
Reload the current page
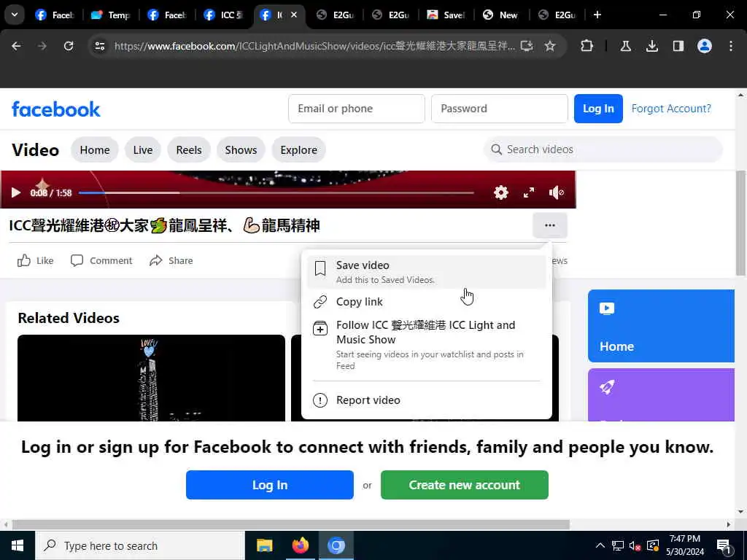click(69, 46)
